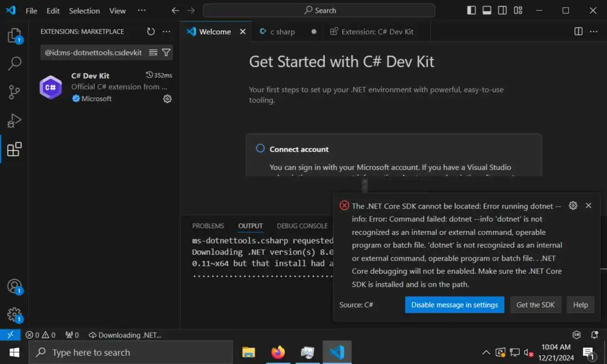
Task: Toggle secondary side bar layout icon
Action: (x=503, y=10)
